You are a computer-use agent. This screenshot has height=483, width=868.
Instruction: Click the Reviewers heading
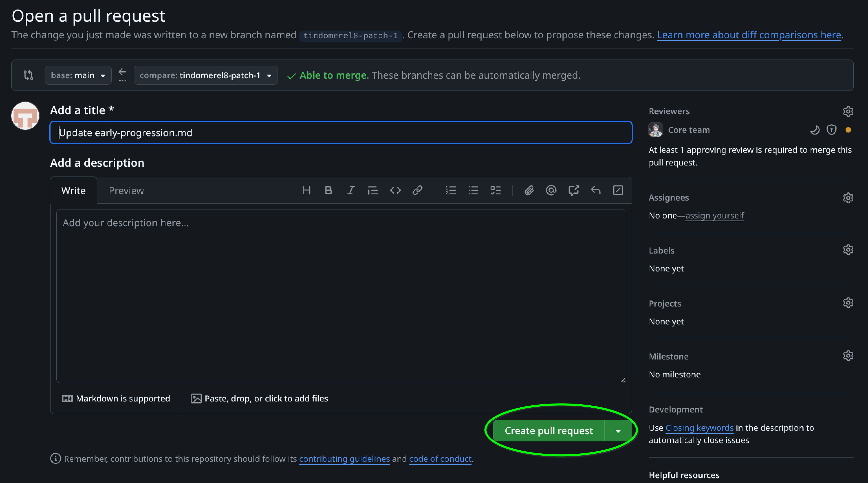coord(669,111)
